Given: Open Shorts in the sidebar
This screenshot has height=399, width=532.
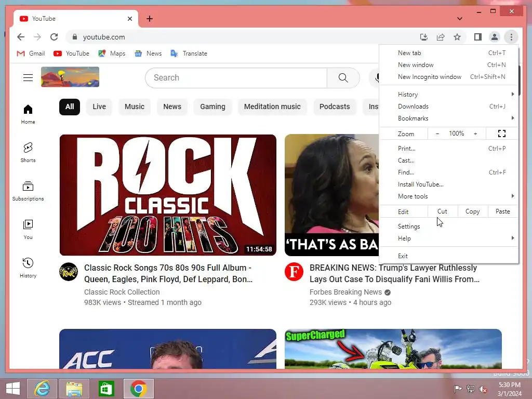Looking at the screenshot, I should coord(28,153).
